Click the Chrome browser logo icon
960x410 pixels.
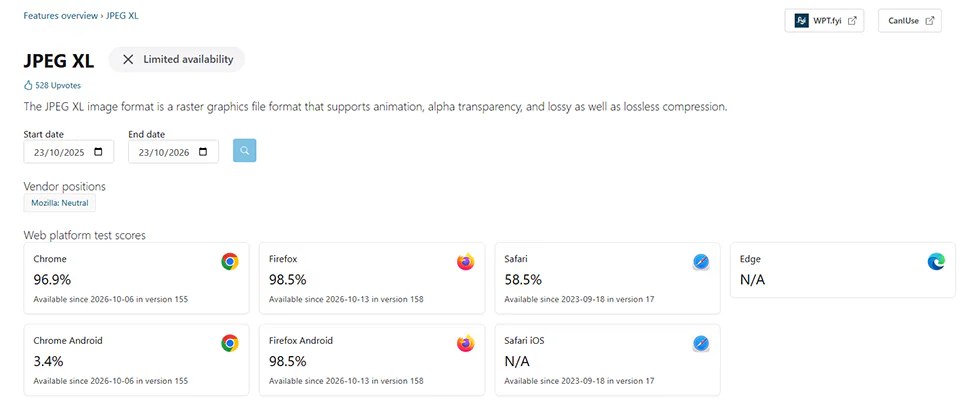coord(230,262)
